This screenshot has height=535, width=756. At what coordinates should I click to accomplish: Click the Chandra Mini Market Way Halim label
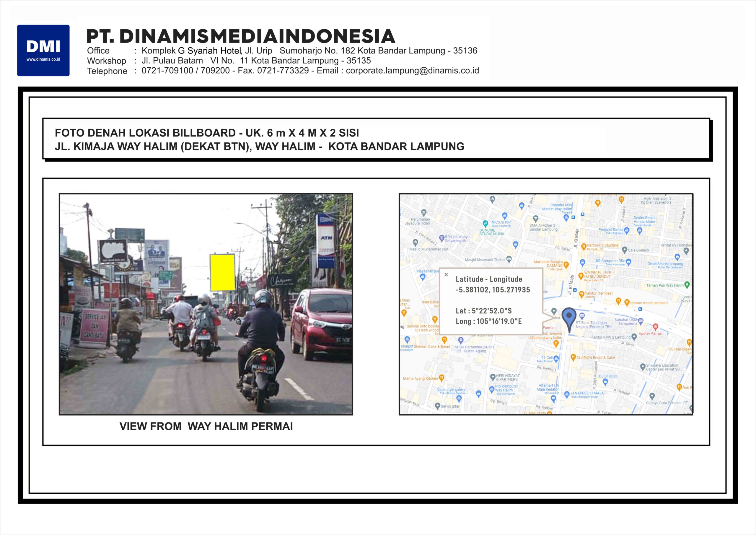pyautogui.click(x=557, y=207)
